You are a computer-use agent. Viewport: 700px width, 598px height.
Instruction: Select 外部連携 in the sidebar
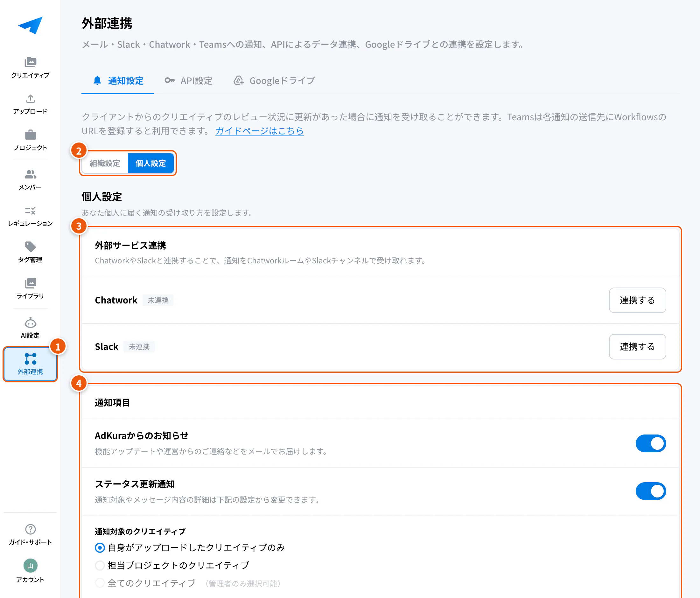[30, 364]
